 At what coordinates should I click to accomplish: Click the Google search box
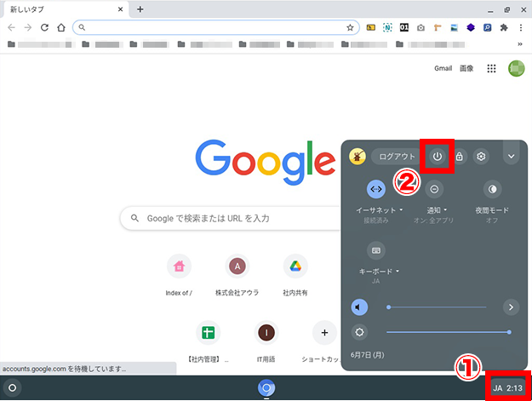tap(231, 218)
